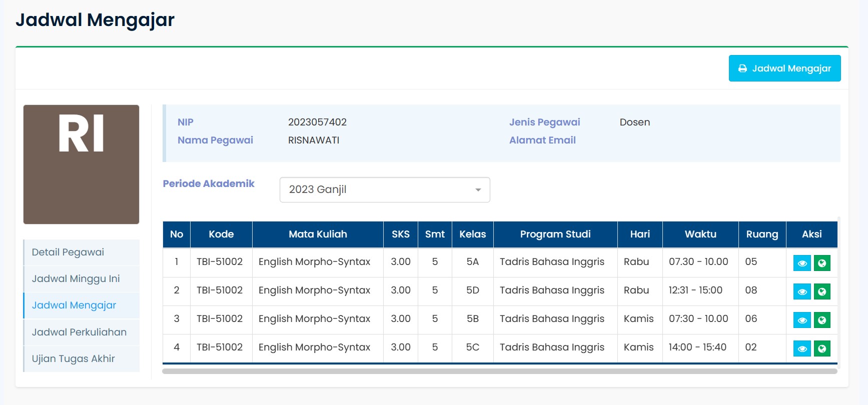868x405 pixels.
Task: View details of class 5D schedule
Action: (x=802, y=291)
